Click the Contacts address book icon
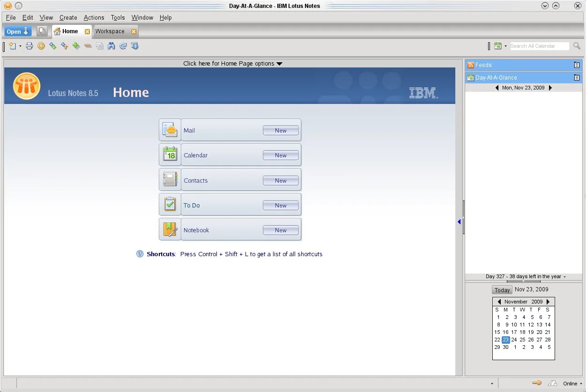 170,180
